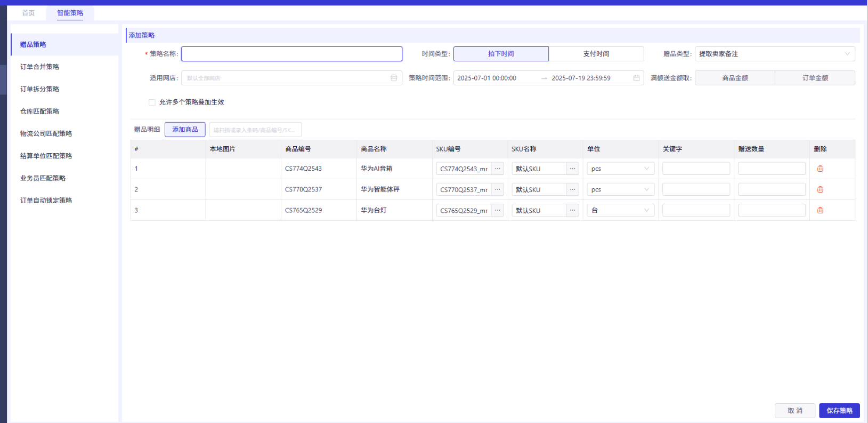Choose 商品金额 for 满额送金额取
The image size is (868, 423).
coord(735,78)
